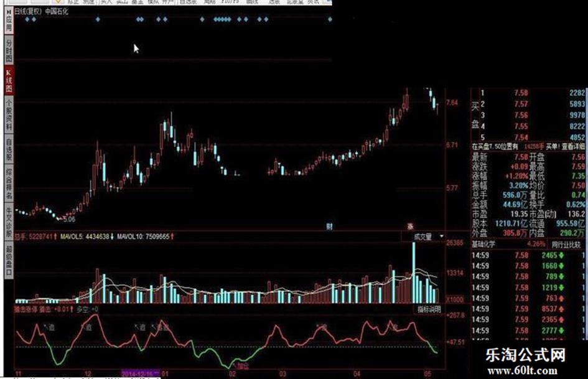Open the 牛叉诊股 sidebar tab
Image resolution: width=588 pixels, height=379 pixels.
9,221
